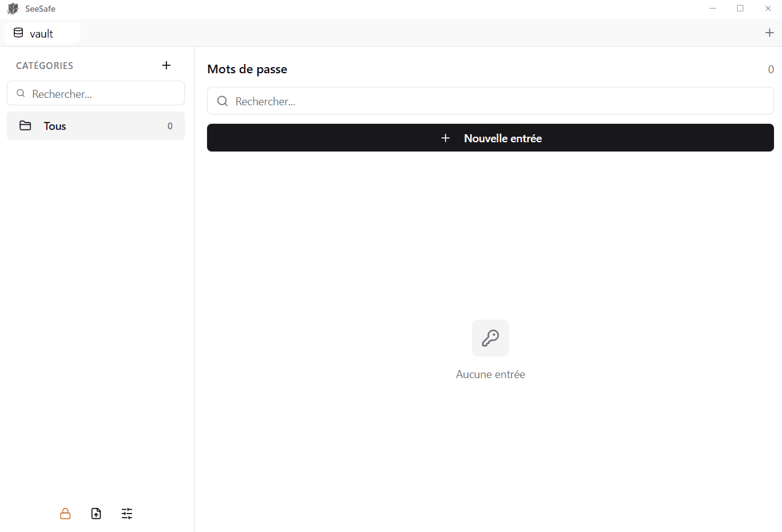Create a Nouvelle entrée
Viewport: 782px width, 532px height.
click(x=491, y=138)
